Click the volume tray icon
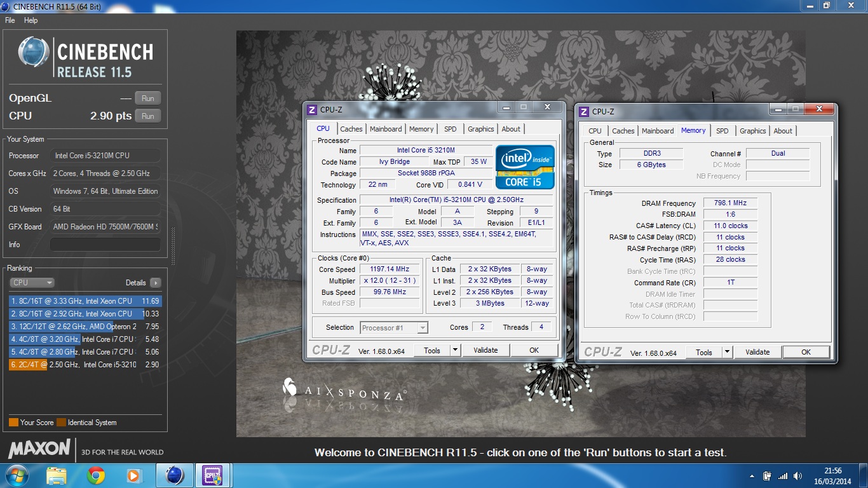Screen dimensions: 868x488 coord(797,476)
